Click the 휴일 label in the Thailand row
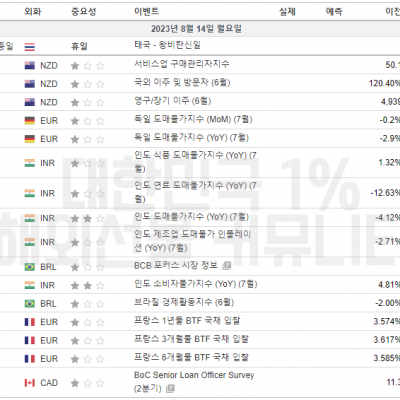This screenshot has width=400, height=400. point(79,46)
